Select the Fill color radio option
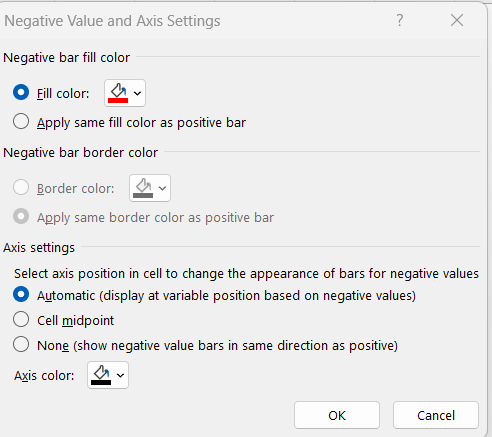Image resolution: width=492 pixels, height=437 pixels. tap(21, 92)
